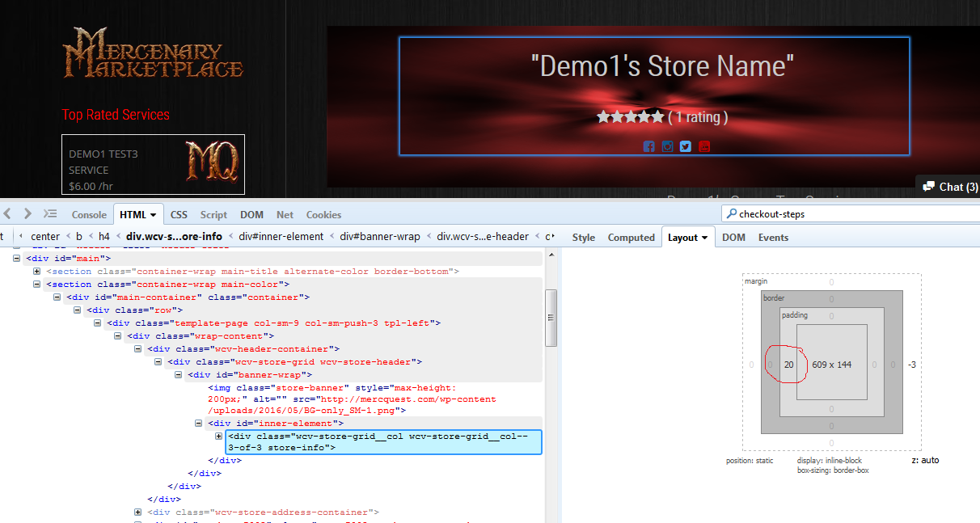Switch to the Console panel tab
Screen dimensions: 980x523
tap(89, 214)
